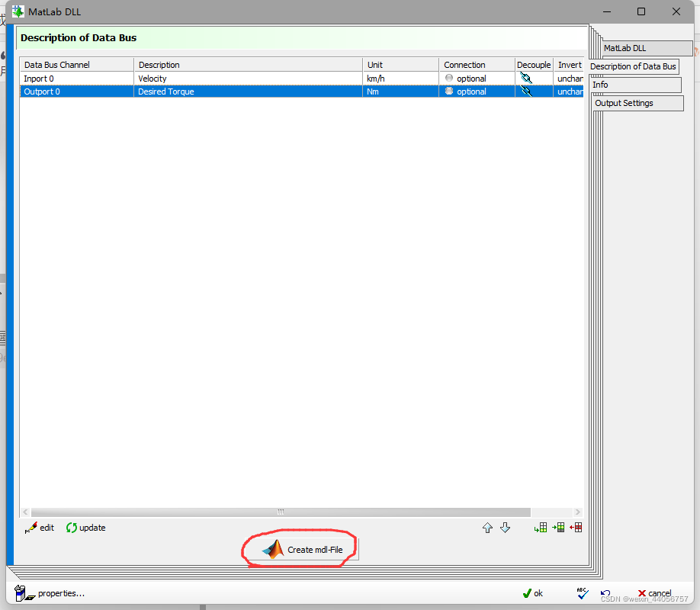Click the horizontal scrollbar thumb
This screenshot has width=700, height=610.
pos(281,512)
